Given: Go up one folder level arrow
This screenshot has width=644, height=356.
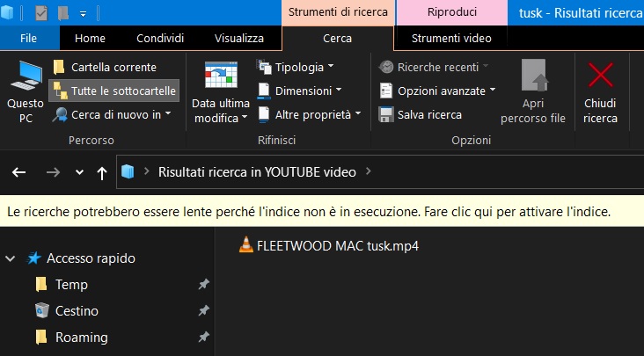Looking at the screenshot, I should (102, 172).
